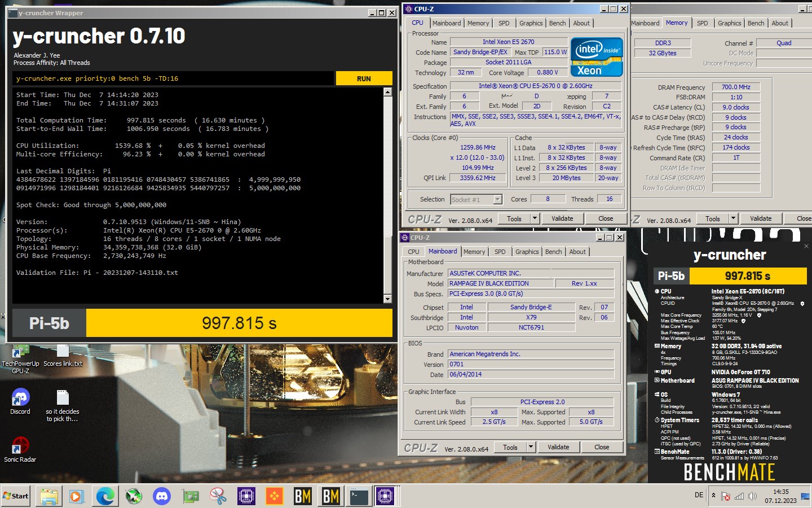Click scroll-up arrow in y-cruncher output
This screenshot has height=508, width=812.
[x=387, y=91]
